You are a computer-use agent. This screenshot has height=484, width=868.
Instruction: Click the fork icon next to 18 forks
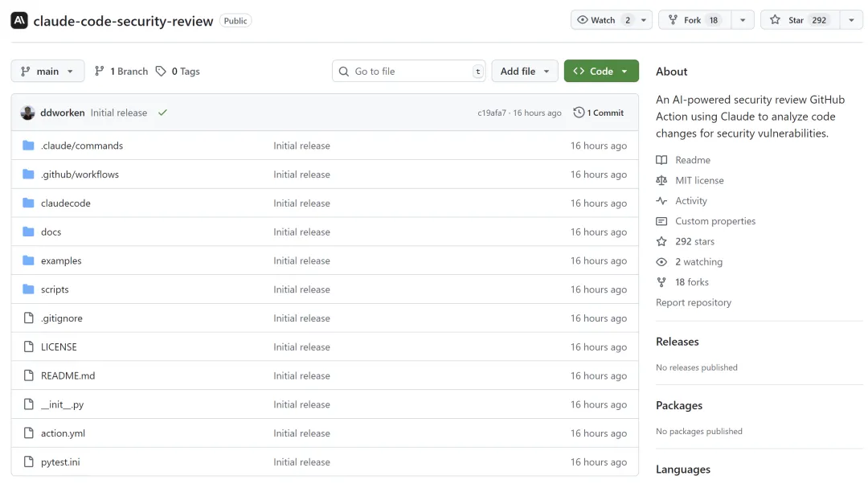click(x=661, y=282)
